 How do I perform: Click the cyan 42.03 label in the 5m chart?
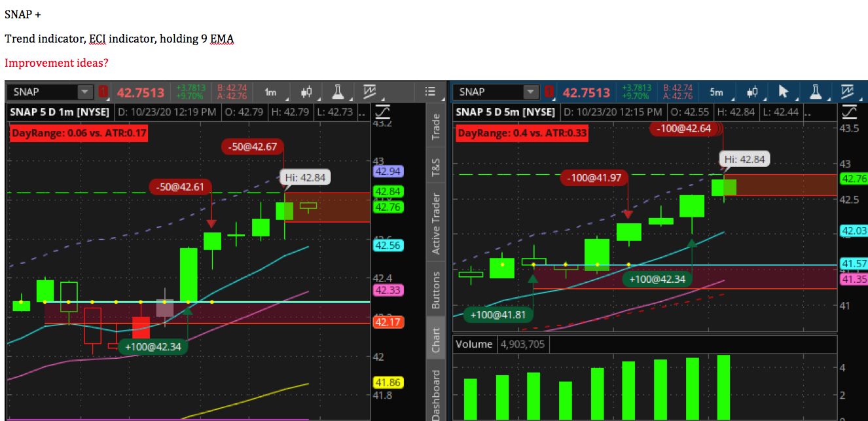pyautogui.click(x=854, y=230)
